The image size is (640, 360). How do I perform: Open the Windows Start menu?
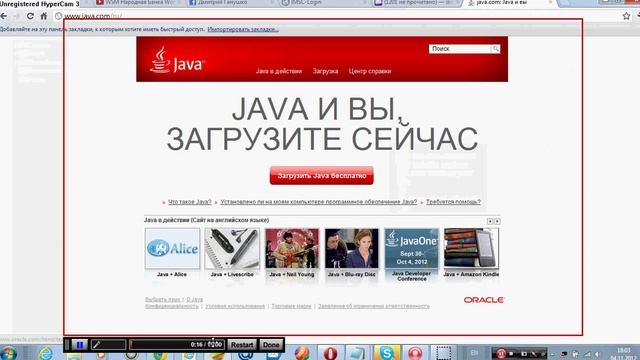coord(8,353)
